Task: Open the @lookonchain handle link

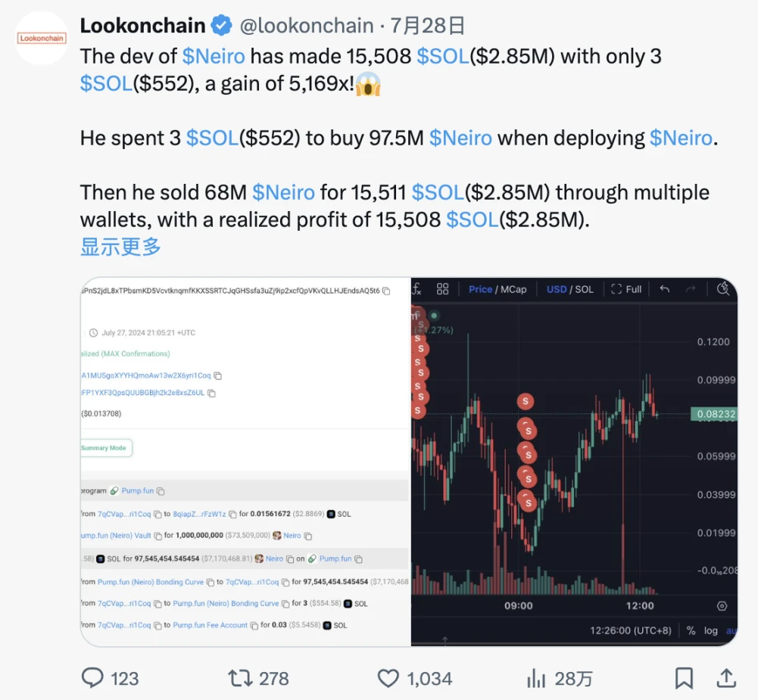Action: pos(306,26)
